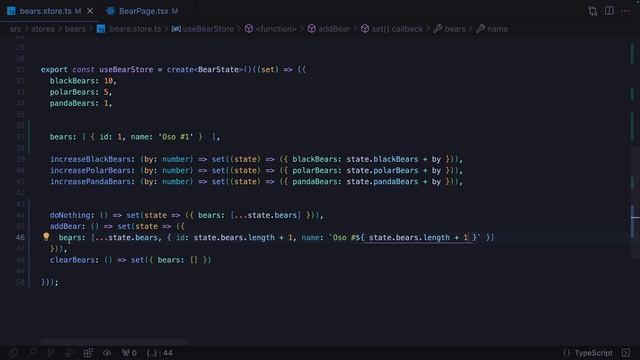Image resolution: width=640 pixels, height=360 pixels.
Task: Click the TypeScript file icon on the bears.store.ts tab
Action: [x=11, y=11]
